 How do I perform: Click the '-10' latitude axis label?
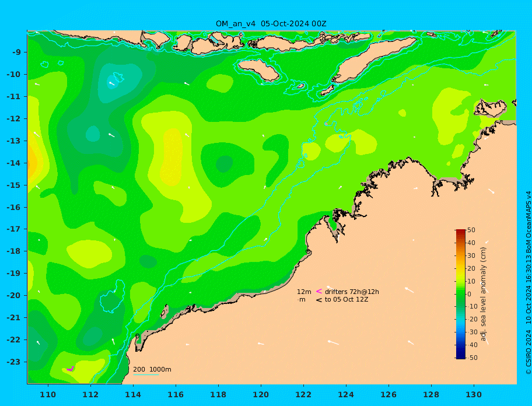point(14,74)
